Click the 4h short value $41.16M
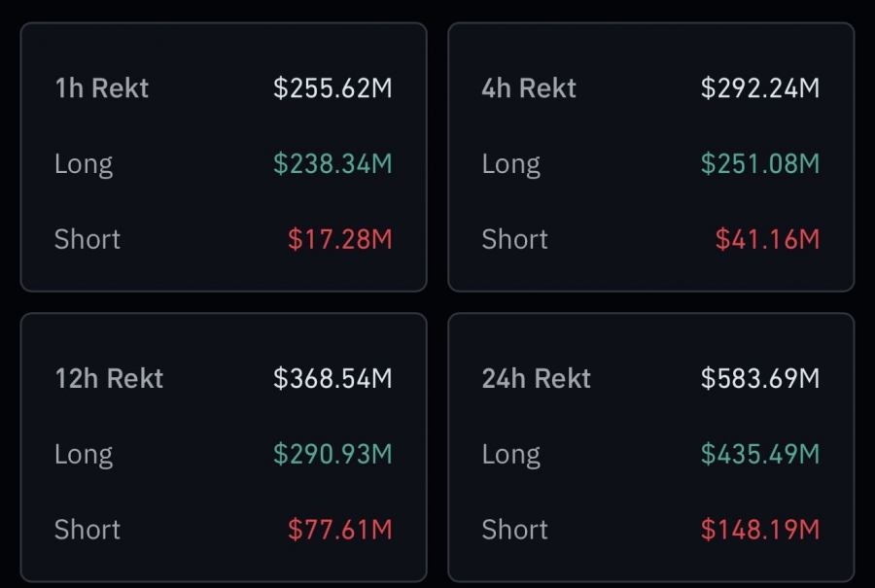Image resolution: width=875 pixels, height=588 pixels. 767,239
